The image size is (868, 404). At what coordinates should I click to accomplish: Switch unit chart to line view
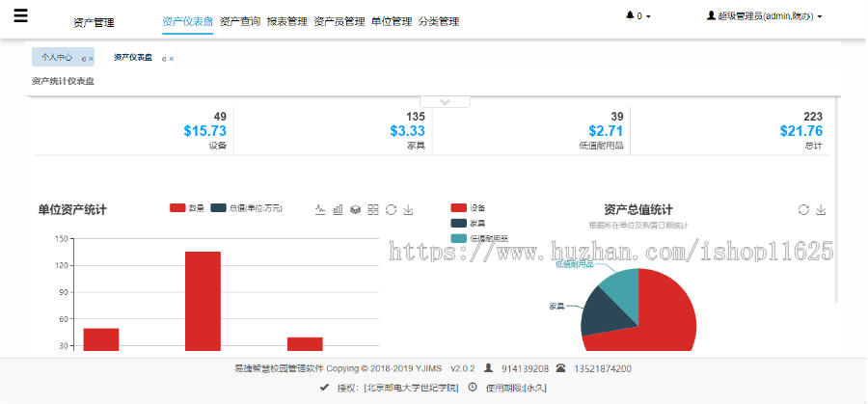(x=320, y=210)
